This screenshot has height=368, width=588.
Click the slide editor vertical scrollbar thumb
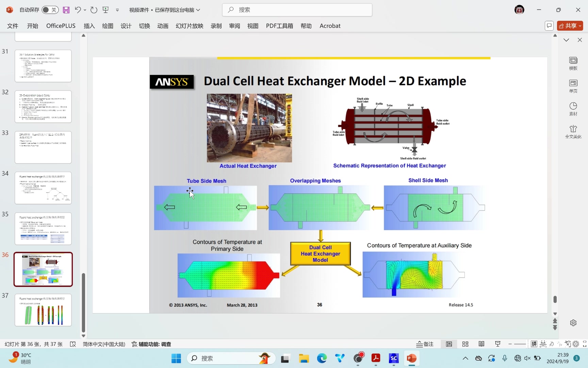555,299
